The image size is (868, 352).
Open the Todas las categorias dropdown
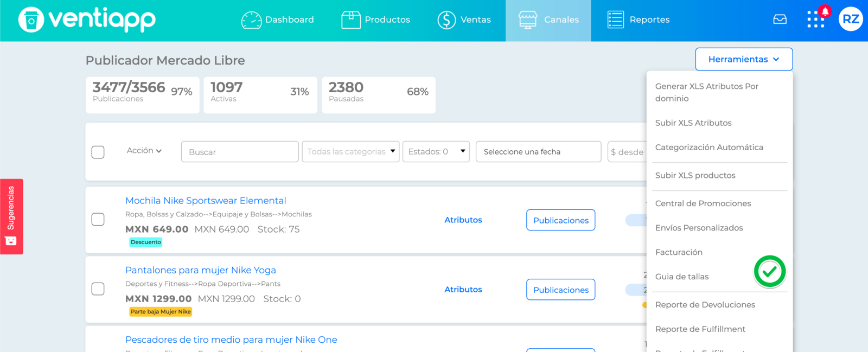tap(350, 152)
